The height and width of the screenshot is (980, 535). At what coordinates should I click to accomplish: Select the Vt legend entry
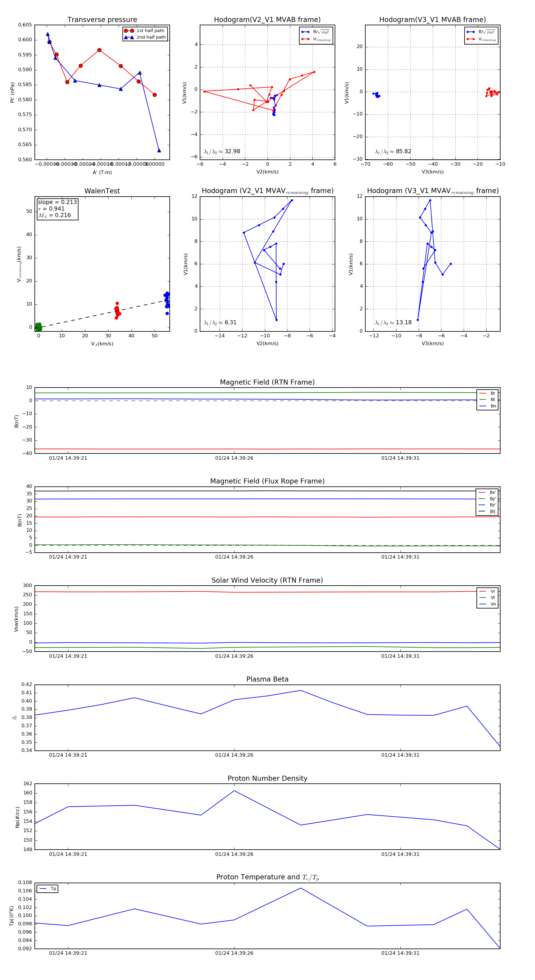click(x=487, y=598)
